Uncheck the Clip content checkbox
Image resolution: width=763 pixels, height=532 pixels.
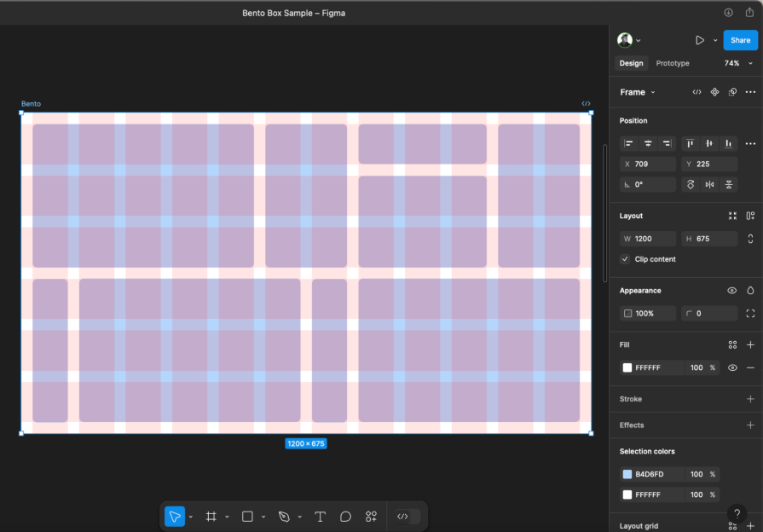[x=625, y=258]
